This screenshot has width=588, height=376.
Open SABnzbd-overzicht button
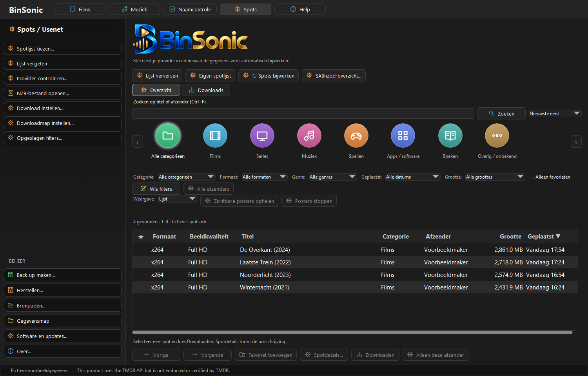[334, 76]
